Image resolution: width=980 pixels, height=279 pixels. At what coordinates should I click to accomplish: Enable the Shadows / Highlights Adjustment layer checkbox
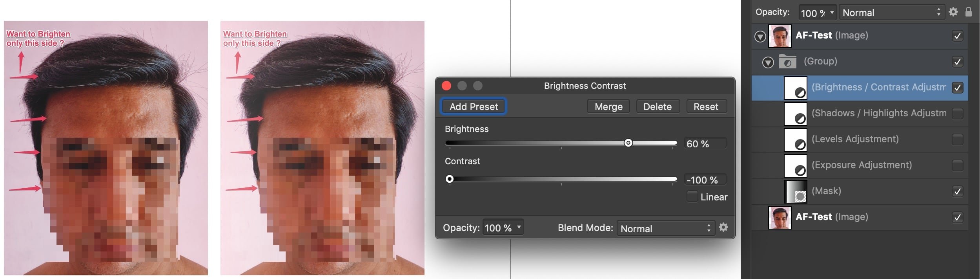click(958, 114)
